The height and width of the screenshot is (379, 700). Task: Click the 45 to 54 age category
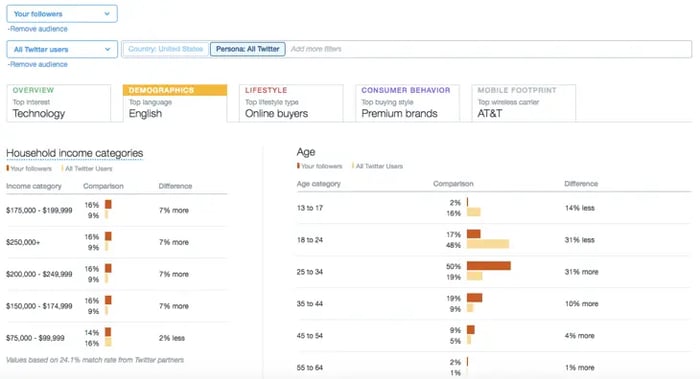click(310, 336)
